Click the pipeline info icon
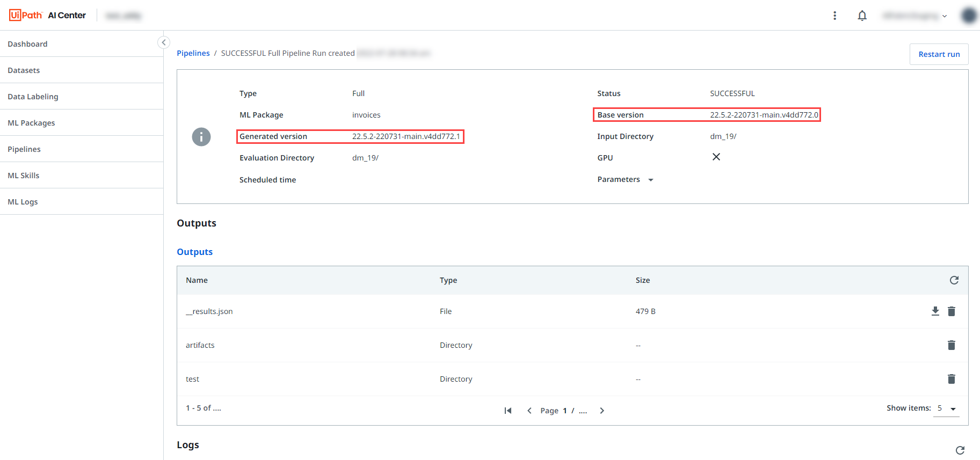This screenshot has width=980, height=460. pyautogui.click(x=201, y=137)
